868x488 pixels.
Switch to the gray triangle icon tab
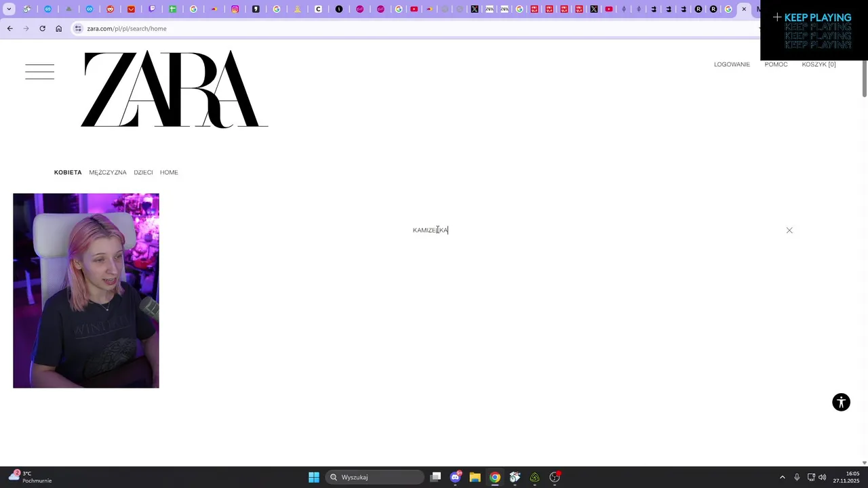coord(68,9)
